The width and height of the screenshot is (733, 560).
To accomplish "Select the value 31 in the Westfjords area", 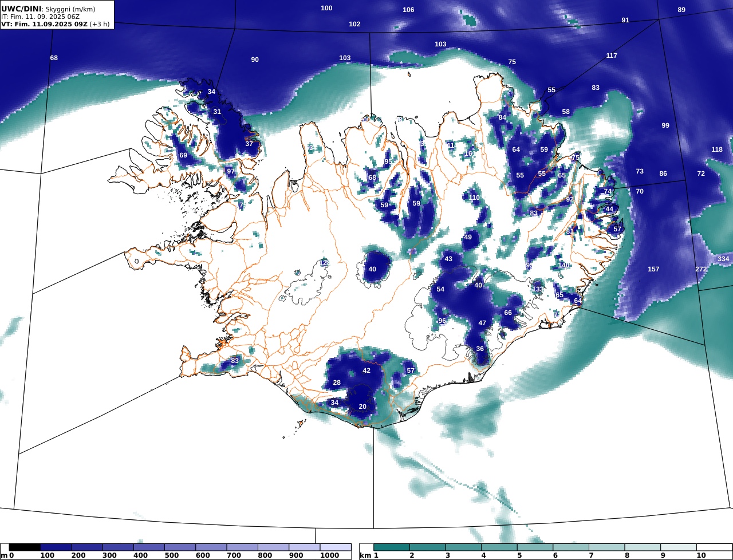I will coord(217,112).
